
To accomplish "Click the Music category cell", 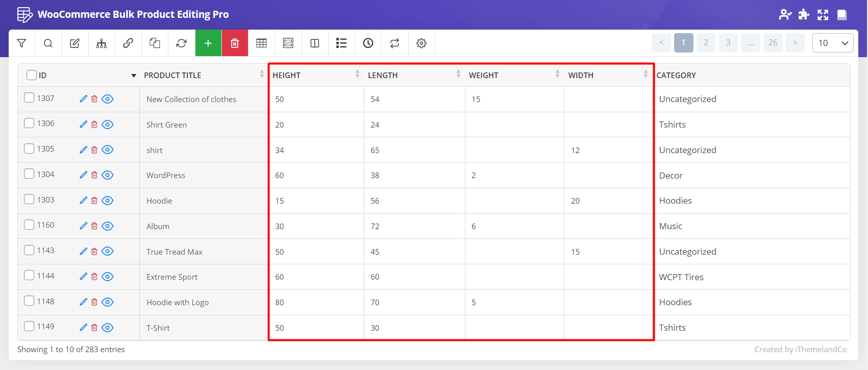I will (x=752, y=226).
